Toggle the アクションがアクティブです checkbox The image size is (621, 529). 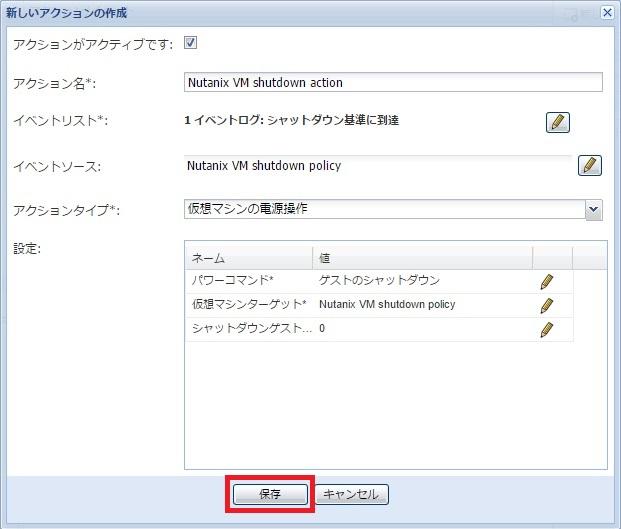click(x=190, y=42)
